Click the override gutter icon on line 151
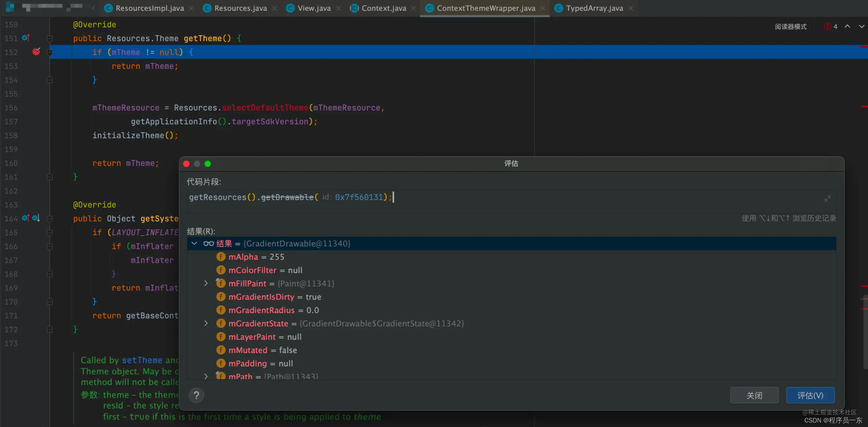Screen dimensions: 868x427 tap(25, 38)
